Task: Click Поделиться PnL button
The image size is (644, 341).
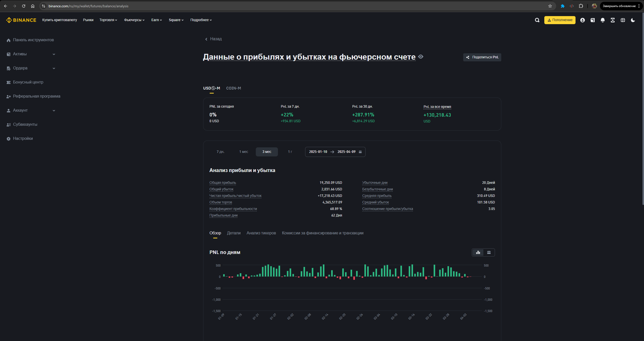Action: (x=482, y=57)
